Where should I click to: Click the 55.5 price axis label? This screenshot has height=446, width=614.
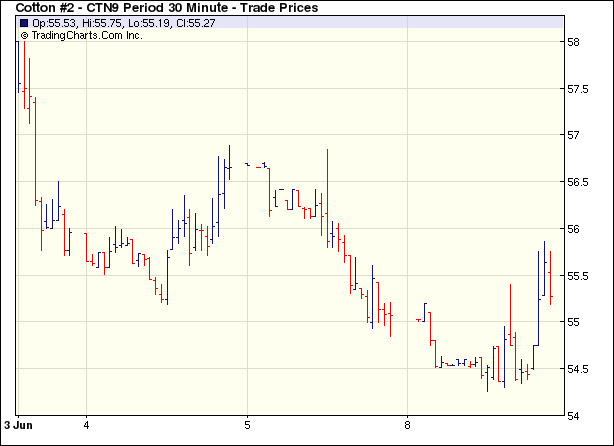(x=578, y=275)
